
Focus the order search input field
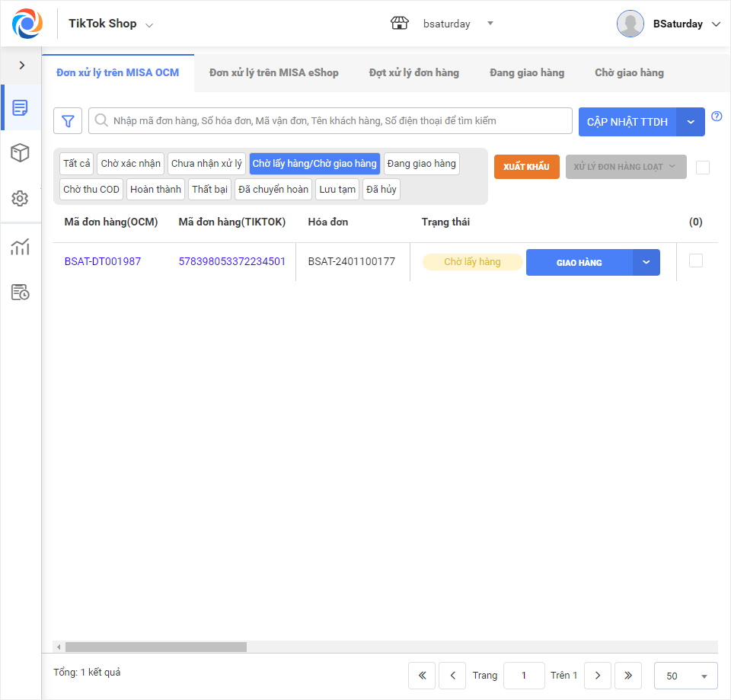click(330, 121)
